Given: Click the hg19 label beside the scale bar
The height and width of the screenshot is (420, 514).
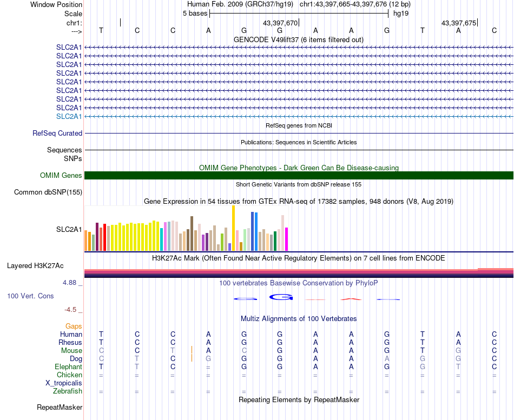Looking at the screenshot, I should 401,14.
